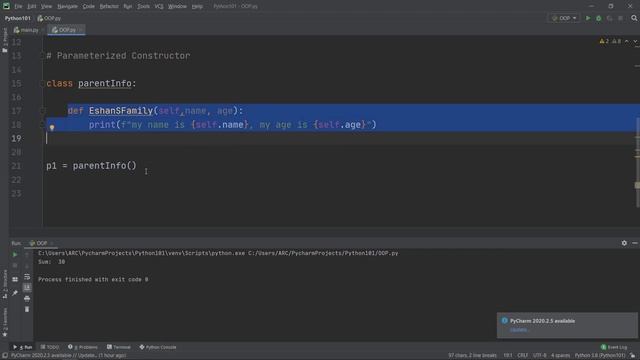Toggle pin tab icon in Run panel

[x=15, y=293]
